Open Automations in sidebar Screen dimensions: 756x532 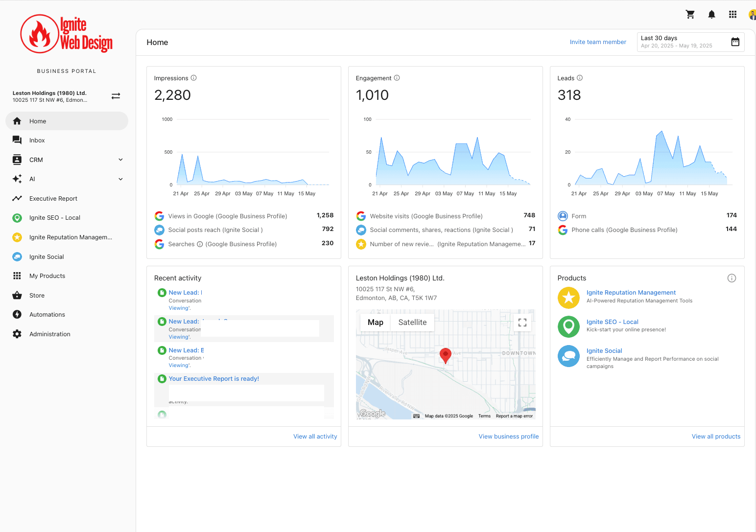[x=67, y=315]
